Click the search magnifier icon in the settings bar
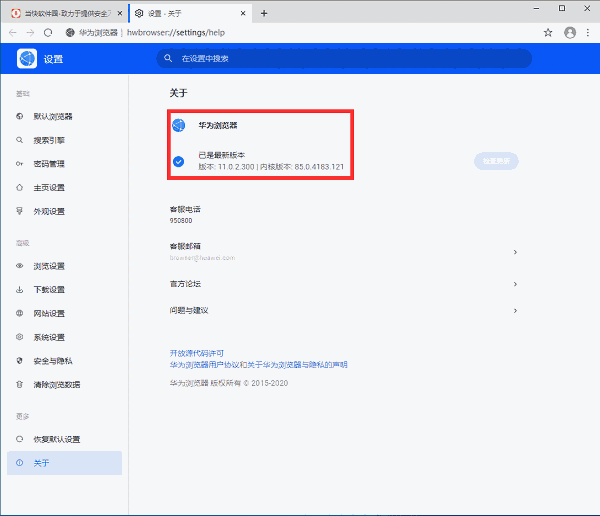The height and width of the screenshot is (516, 600). pyautogui.click(x=168, y=58)
